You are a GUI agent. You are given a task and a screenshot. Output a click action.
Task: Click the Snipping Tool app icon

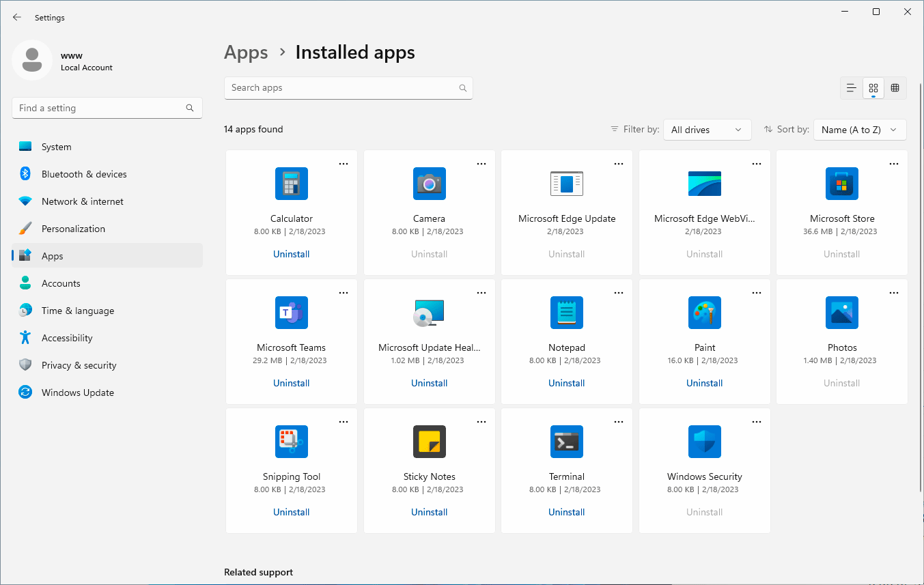pos(292,442)
